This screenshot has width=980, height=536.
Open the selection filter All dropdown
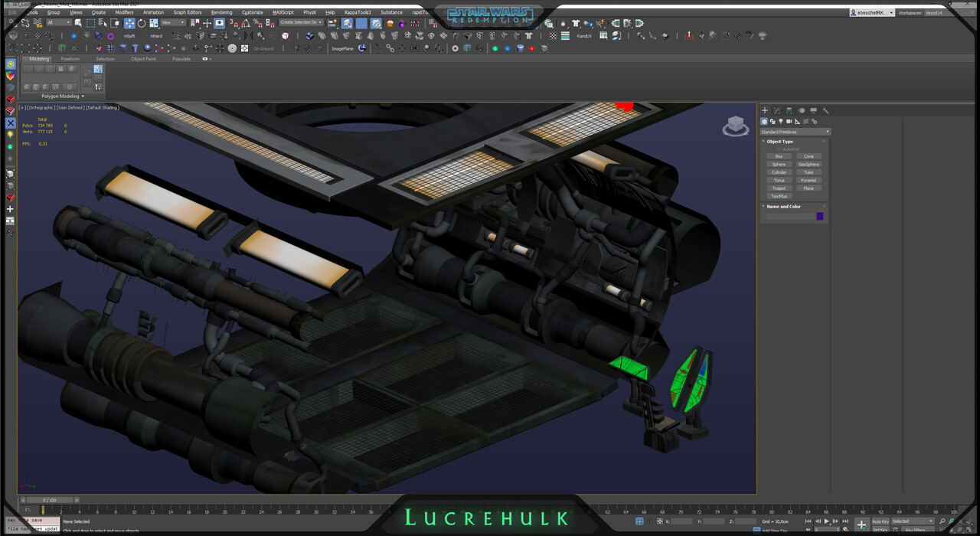coord(59,23)
